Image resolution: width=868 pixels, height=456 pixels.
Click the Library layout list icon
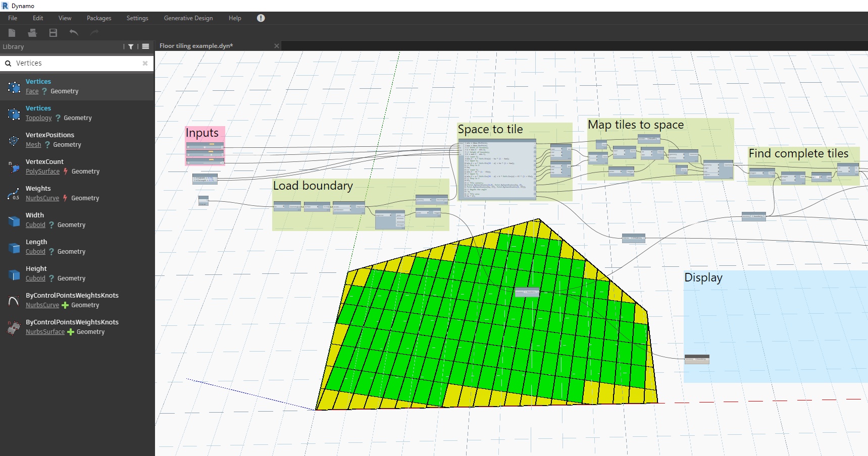[145, 46]
